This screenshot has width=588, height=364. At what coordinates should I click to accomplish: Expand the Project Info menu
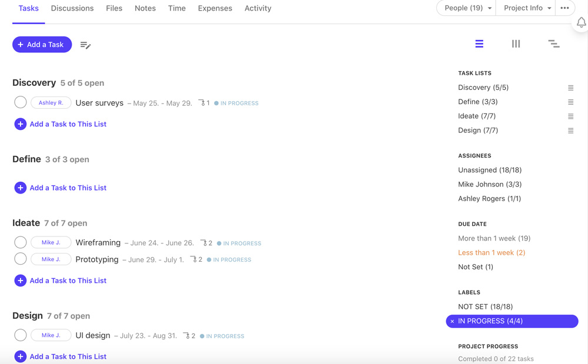[x=525, y=8]
